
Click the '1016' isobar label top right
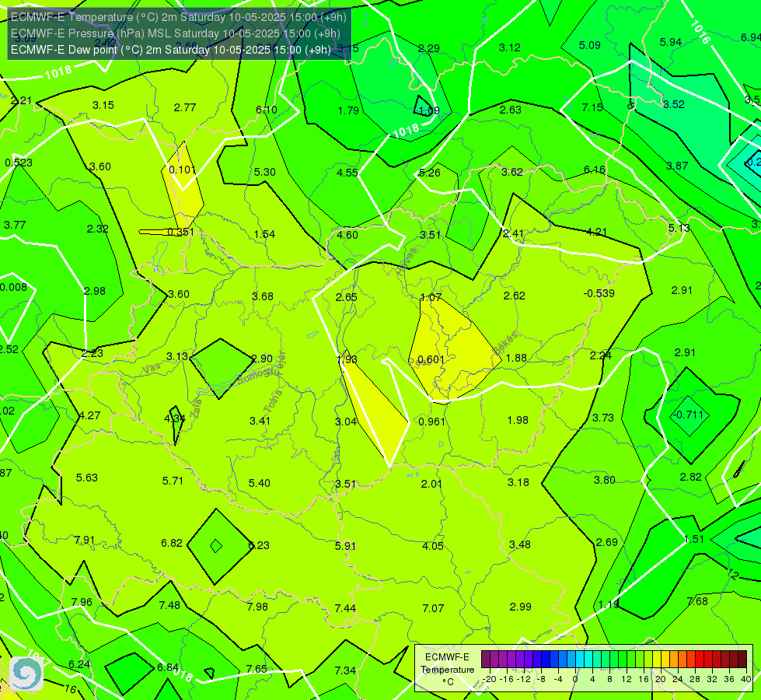coord(700,32)
